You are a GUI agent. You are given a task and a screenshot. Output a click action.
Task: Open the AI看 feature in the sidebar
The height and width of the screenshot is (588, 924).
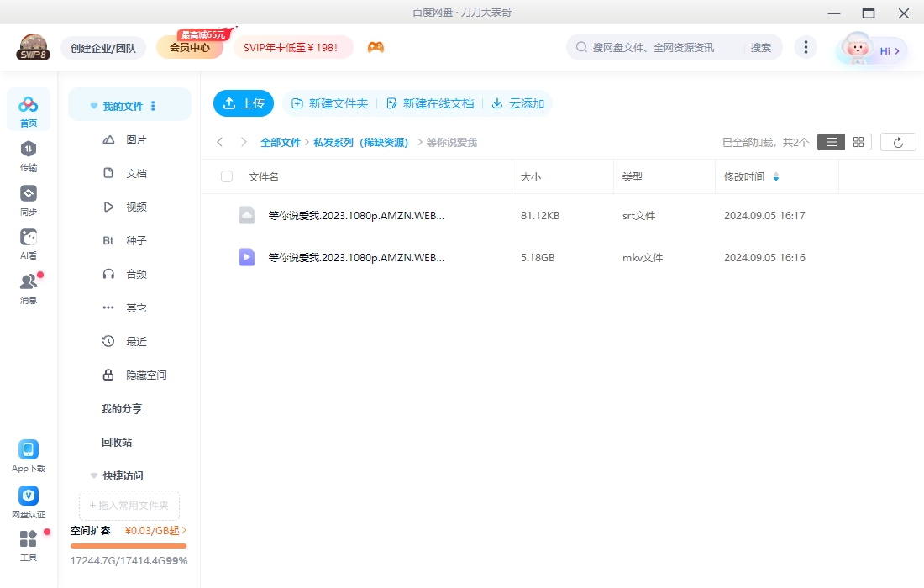tap(29, 241)
